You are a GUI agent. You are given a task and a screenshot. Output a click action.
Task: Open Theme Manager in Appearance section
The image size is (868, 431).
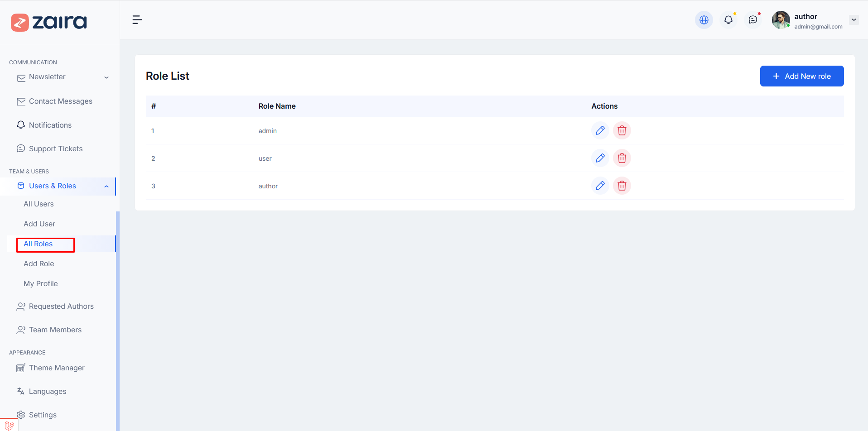click(x=57, y=368)
